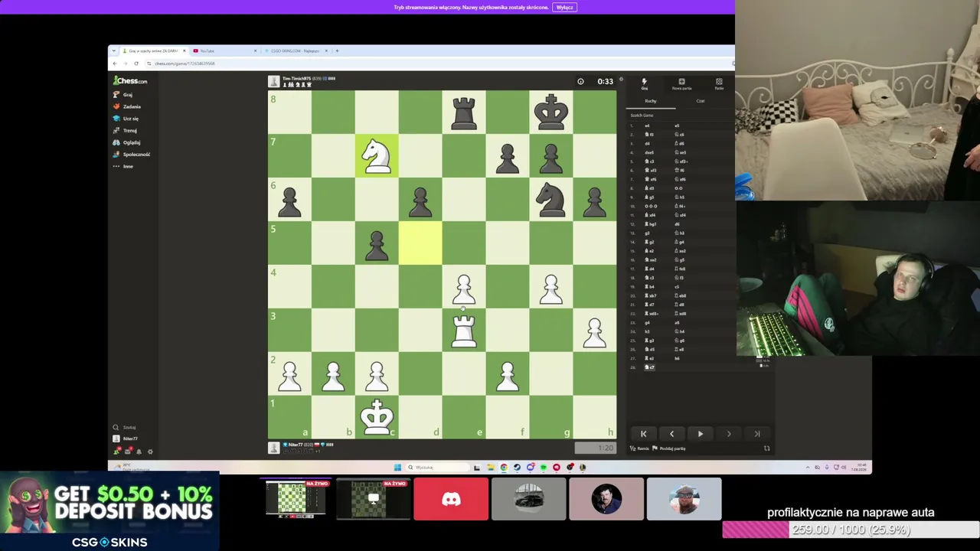Open Niter77 profile in sidebar
This screenshot has width=980, height=551.
click(x=126, y=439)
